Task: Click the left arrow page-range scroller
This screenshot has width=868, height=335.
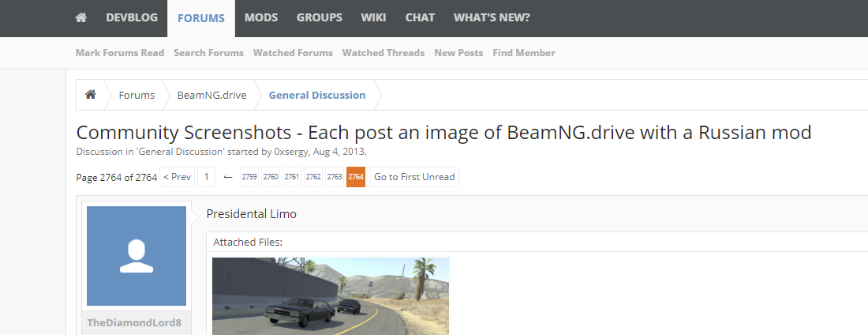Action: click(x=227, y=177)
